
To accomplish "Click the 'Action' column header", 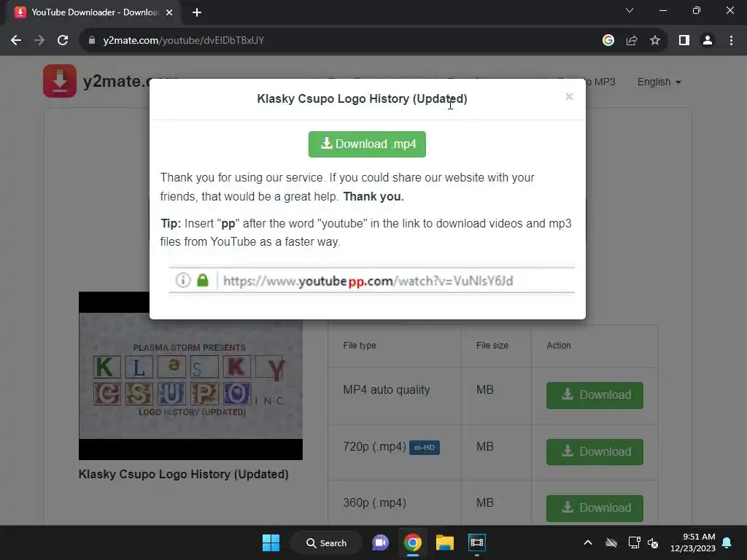I will click(558, 345).
